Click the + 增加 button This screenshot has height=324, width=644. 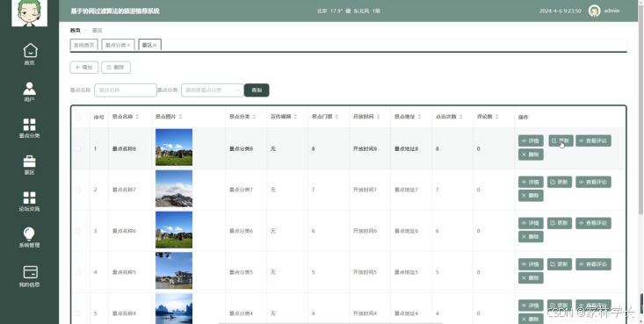[84, 68]
